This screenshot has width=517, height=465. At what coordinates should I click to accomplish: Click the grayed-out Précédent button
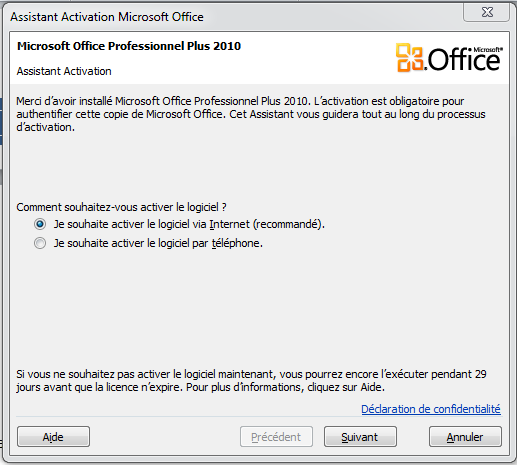(276, 437)
